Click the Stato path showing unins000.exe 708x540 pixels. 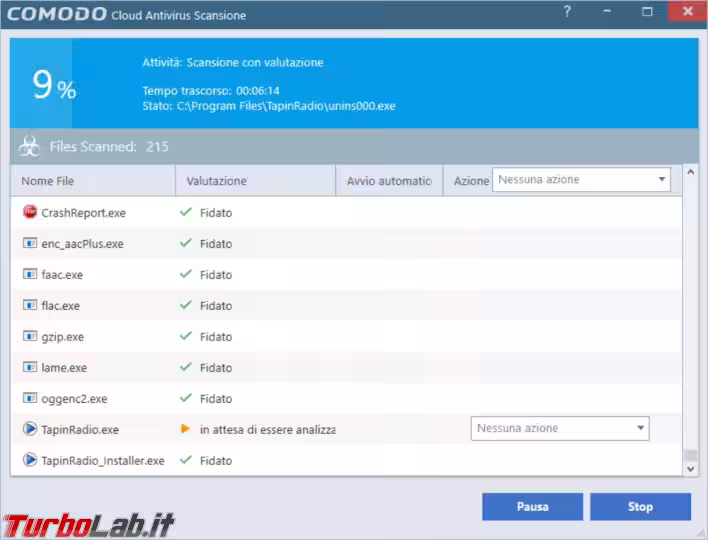pos(269,106)
